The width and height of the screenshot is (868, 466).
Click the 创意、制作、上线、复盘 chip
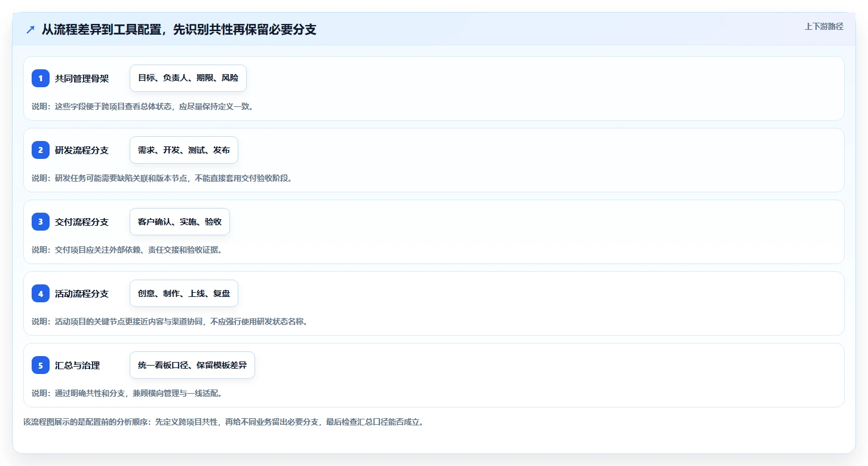pyautogui.click(x=184, y=293)
